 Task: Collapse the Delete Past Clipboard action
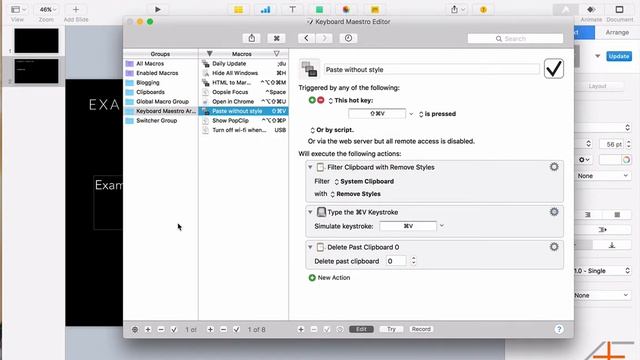[310, 247]
